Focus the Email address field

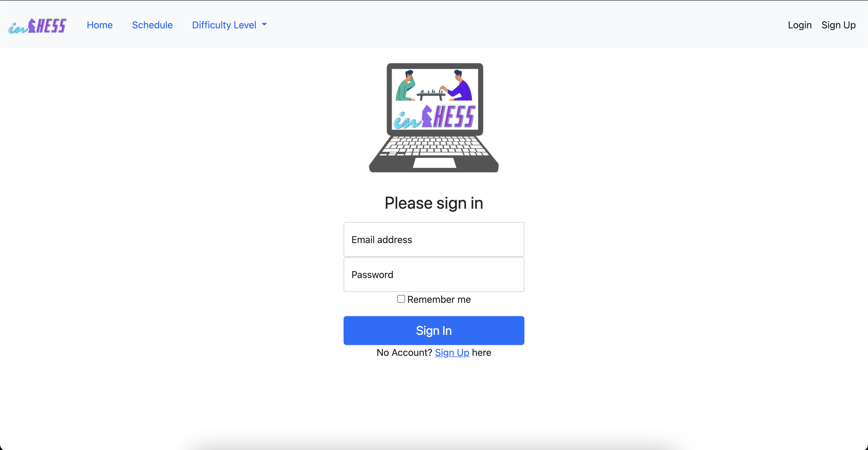click(434, 239)
